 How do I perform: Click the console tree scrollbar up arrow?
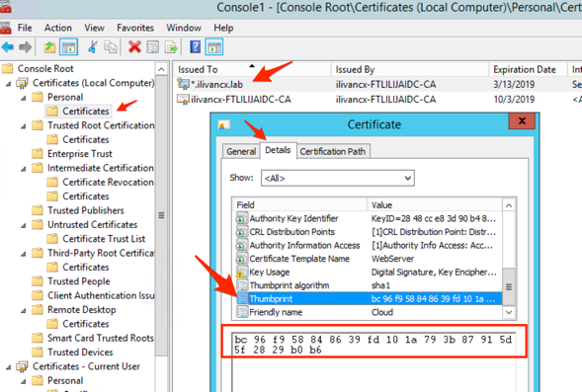161,69
